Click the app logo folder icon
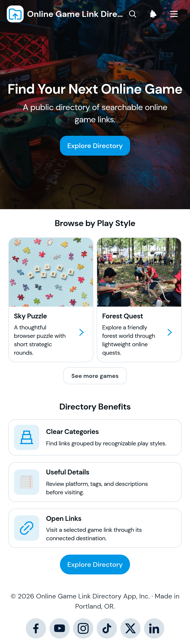The height and width of the screenshot is (644, 190). tap(15, 14)
